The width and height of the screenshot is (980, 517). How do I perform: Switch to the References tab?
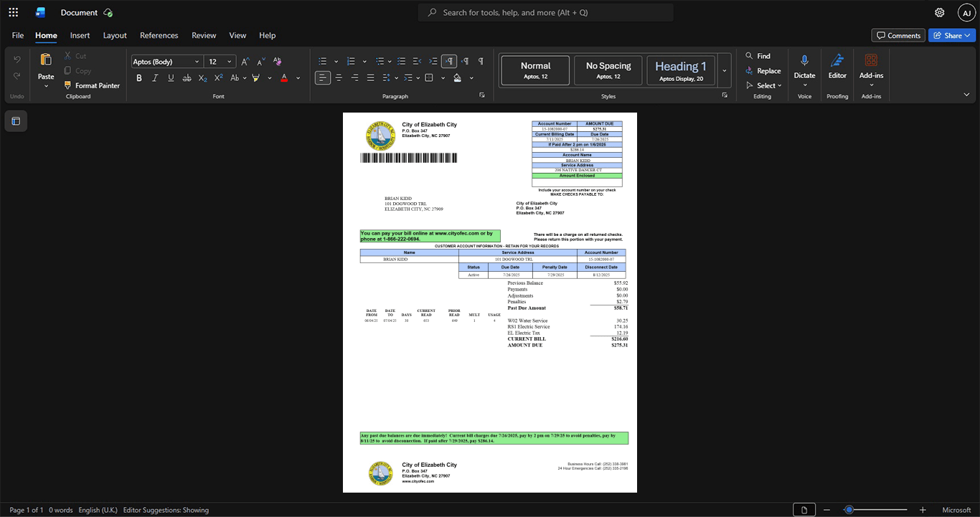click(159, 35)
